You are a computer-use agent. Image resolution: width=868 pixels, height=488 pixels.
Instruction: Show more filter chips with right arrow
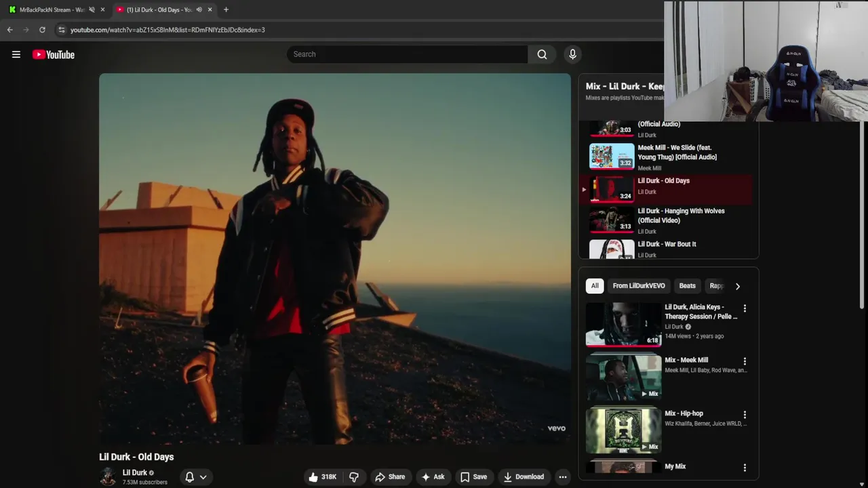point(738,286)
